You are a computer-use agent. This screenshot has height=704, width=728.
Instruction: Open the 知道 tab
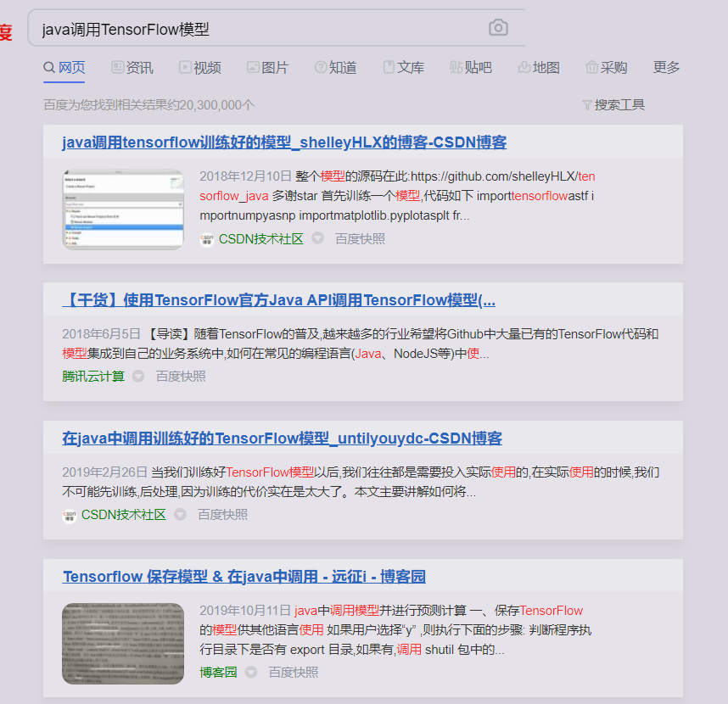click(336, 68)
